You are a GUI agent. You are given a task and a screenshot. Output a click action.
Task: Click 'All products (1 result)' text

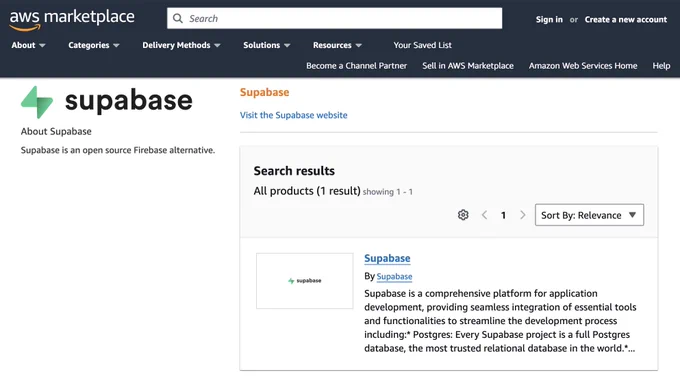pyautogui.click(x=307, y=191)
